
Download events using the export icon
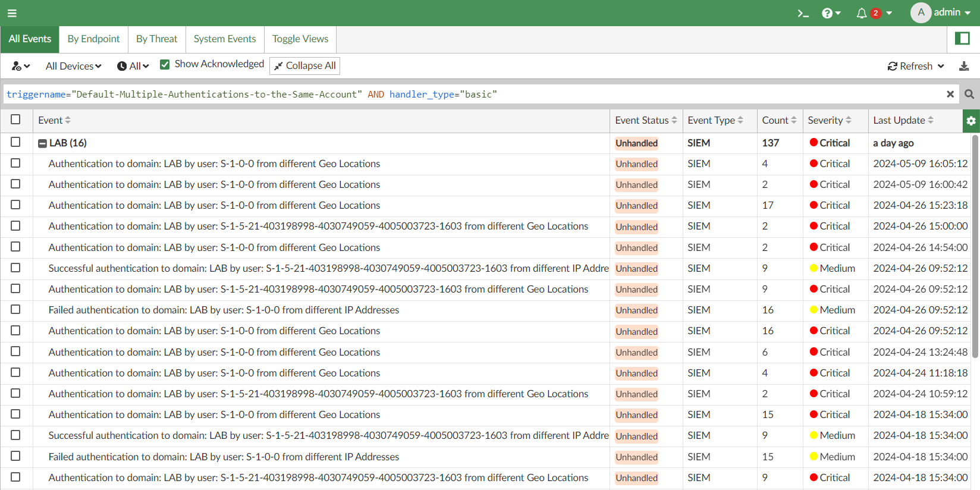tap(964, 66)
